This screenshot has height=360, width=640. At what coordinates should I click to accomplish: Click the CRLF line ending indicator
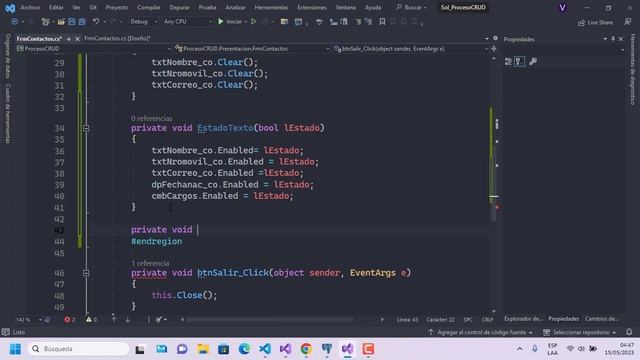(487, 320)
